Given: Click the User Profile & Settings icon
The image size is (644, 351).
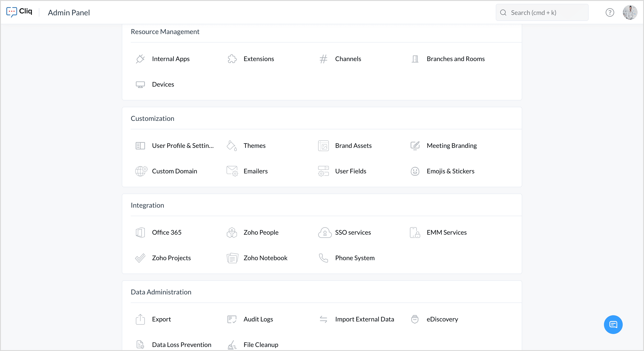Looking at the screenshot, I should click(x=140, y=146).
